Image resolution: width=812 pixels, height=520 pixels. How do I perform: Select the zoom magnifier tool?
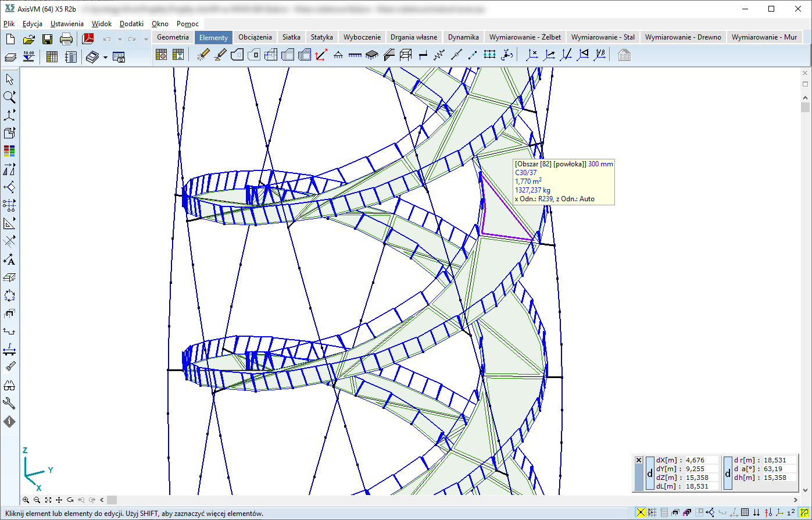point(9,97)
